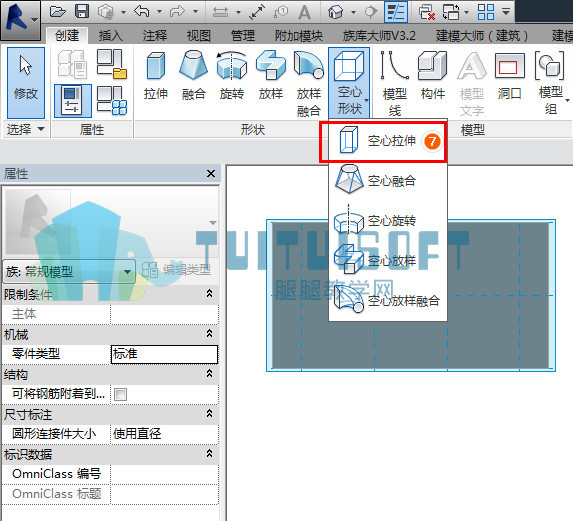Image resolution: width=573 pixels, height=521 pixels.
Task: Collapse the 机械 section
Action: point(209,334)
